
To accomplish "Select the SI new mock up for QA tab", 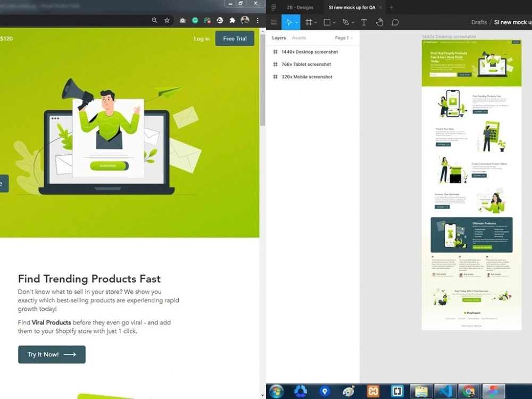I will click(352, 7).
